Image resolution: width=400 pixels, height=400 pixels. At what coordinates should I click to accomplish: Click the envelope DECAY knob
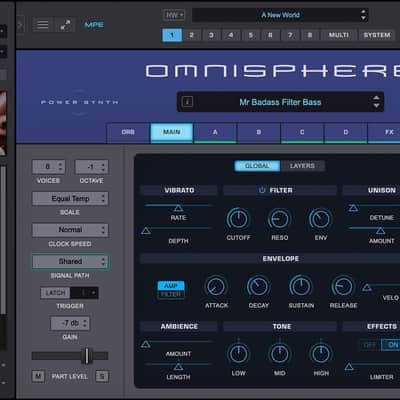click(258, 287)
